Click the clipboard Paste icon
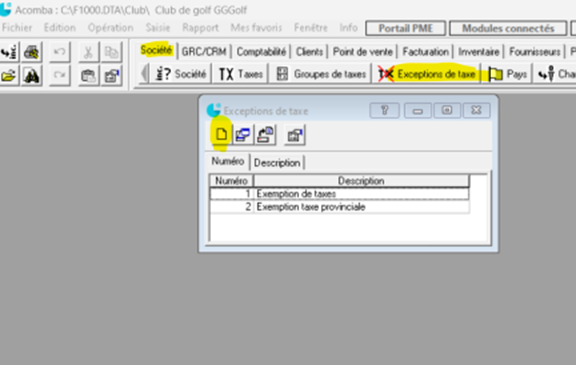Viewport: 576px width, 365px height. (88, 76)
